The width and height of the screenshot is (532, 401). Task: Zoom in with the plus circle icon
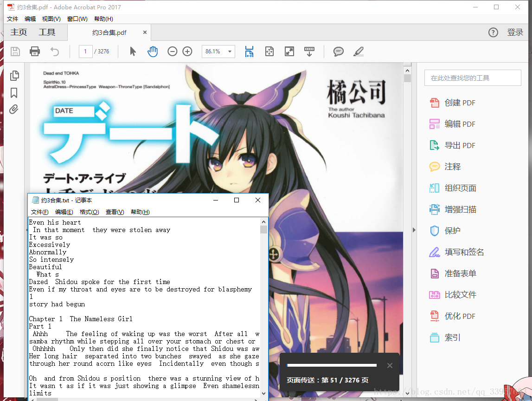click(187, 52)
